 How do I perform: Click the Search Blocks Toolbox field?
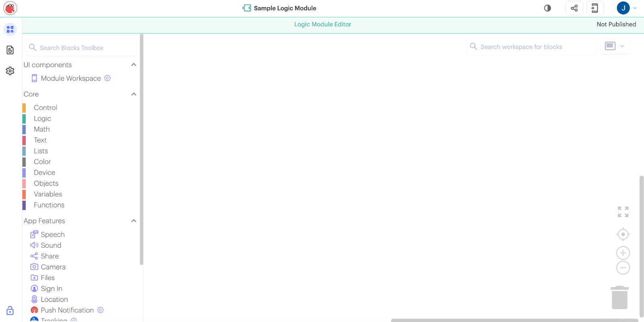(81, 47)
